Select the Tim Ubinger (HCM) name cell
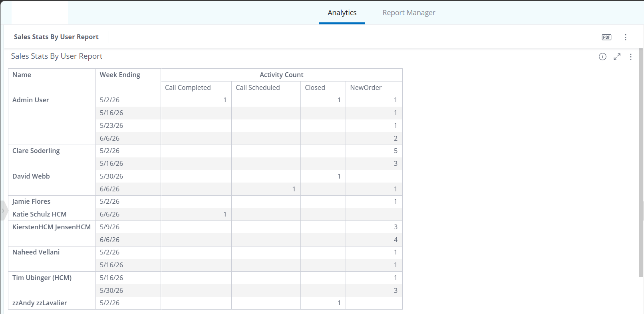The height and width of the screenshot is (314, 644). click(x=52, y=284)
